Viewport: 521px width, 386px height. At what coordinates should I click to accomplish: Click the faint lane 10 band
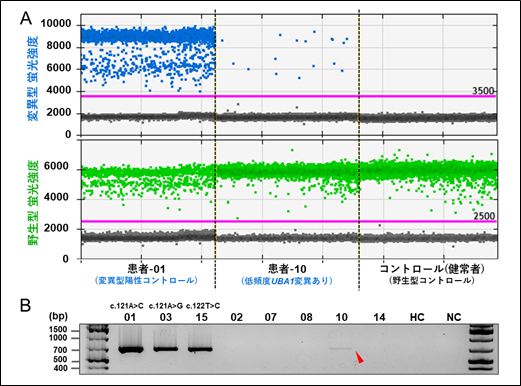(341, 349)
